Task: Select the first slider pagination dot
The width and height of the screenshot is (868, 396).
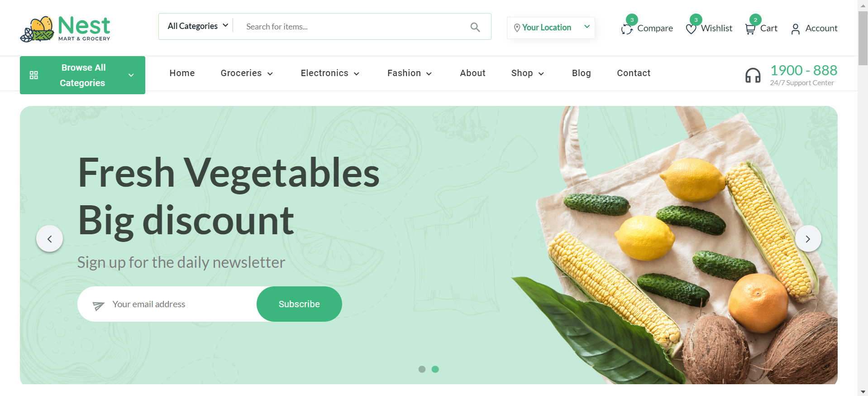Action: [x=422, y=369]
